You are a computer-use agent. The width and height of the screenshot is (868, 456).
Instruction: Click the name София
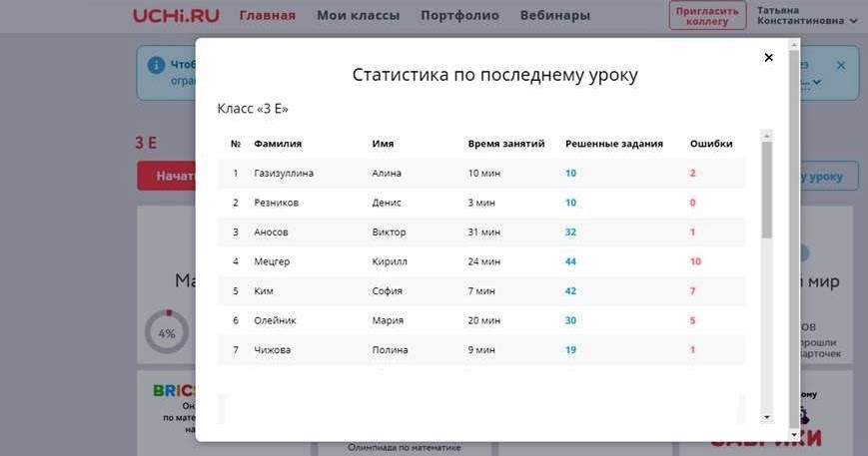pyautogui.click(x=387, y=290)
